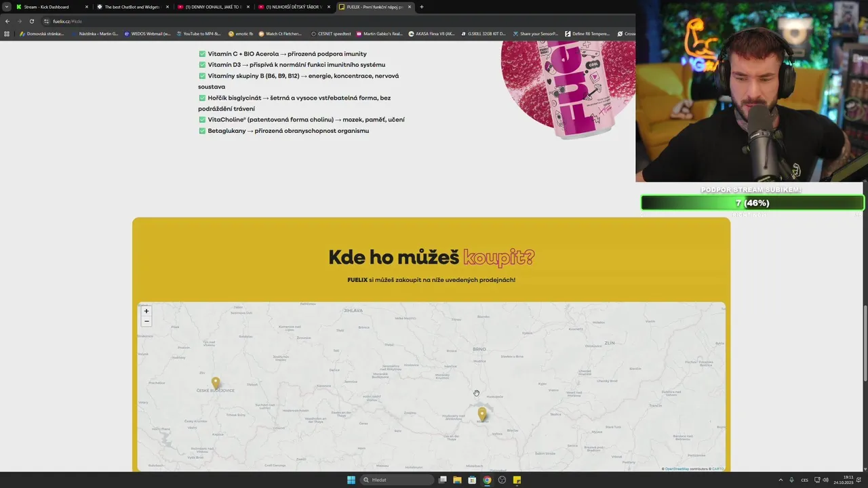
Task: Zoom out on the store map
Action: (146, 321)
